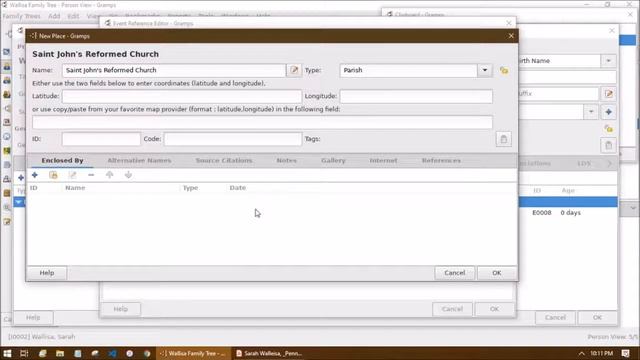Screen dimensions: 640x360
Task: Click the Visual Studio Code taskbar icon
Action: [x=112, y=353]
